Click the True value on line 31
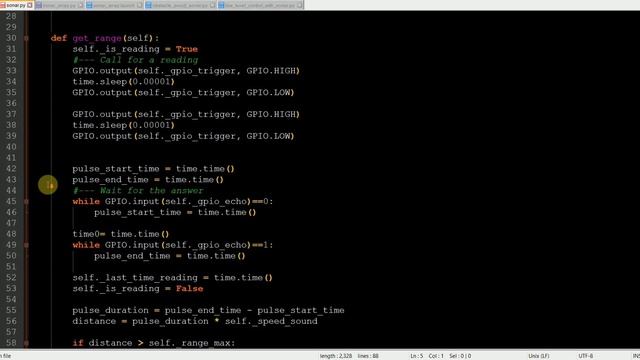 pyautogui.click(x=187, y=49)
